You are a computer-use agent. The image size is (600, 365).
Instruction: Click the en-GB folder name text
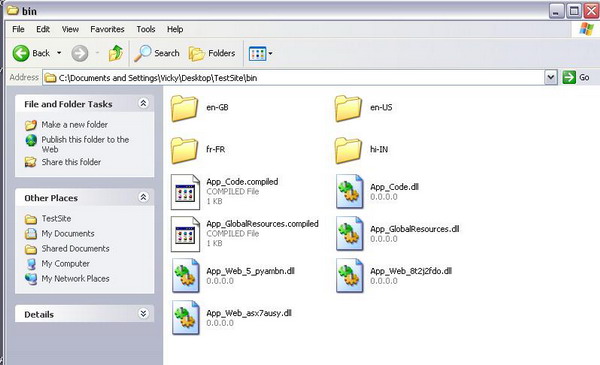217,108
